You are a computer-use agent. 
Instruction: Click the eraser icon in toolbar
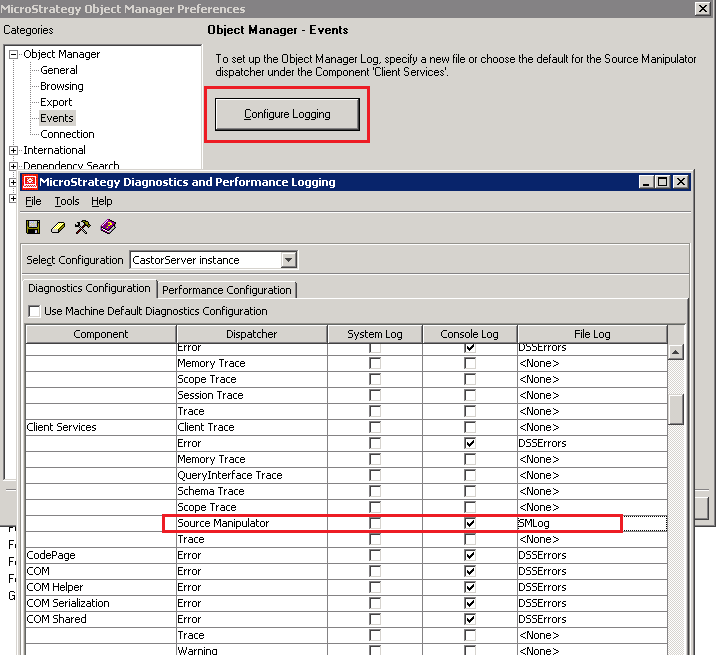57,227
